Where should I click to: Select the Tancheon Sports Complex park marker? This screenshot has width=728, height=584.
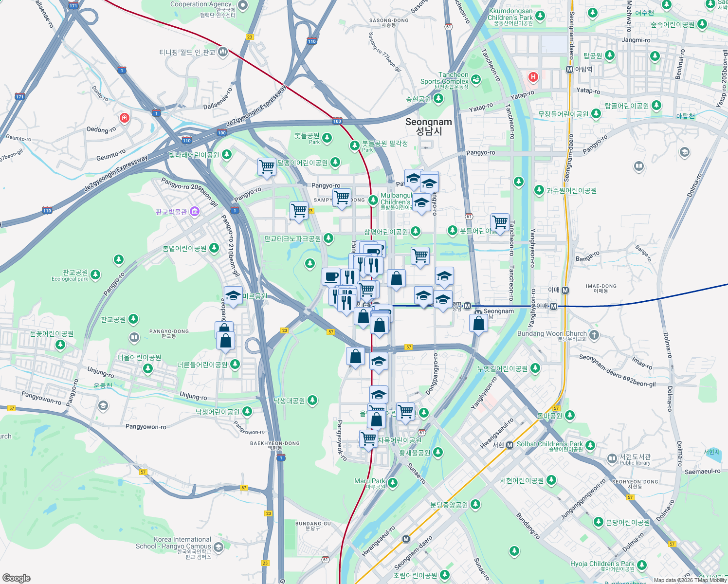(475, 79)
